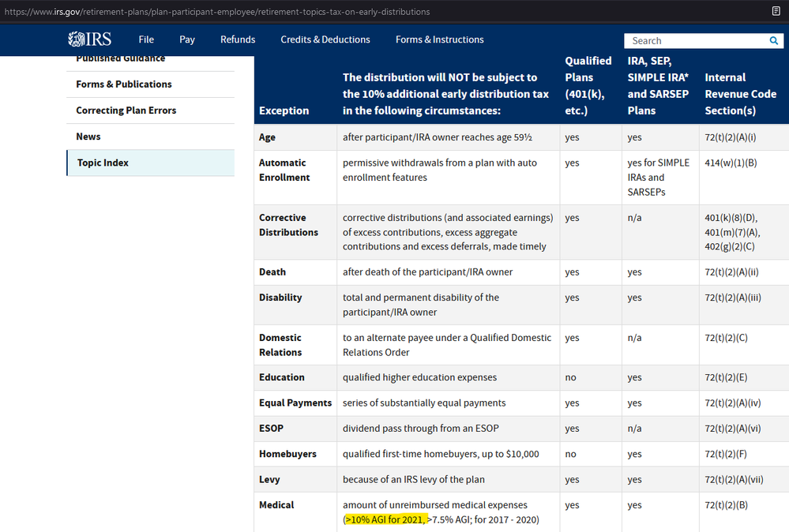
Task: Click code section 72(t)(2)(B)
Action: tap(726, 505)
